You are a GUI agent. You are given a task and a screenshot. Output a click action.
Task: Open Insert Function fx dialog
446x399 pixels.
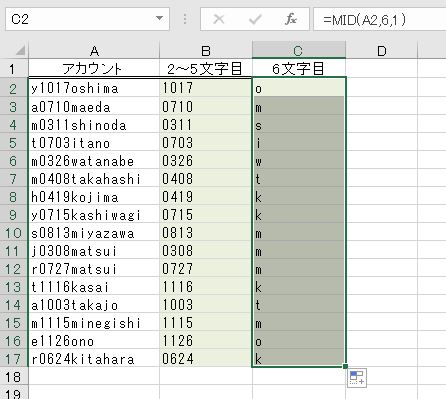291,19
